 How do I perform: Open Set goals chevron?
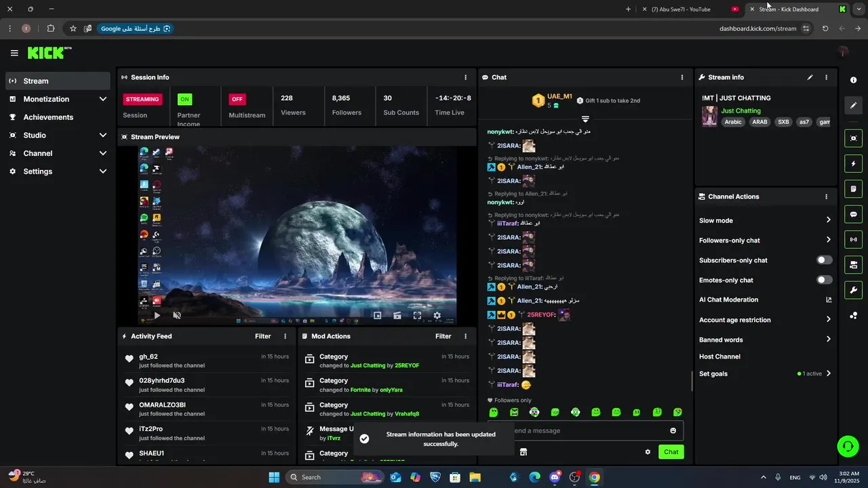[x=828, y=373]
